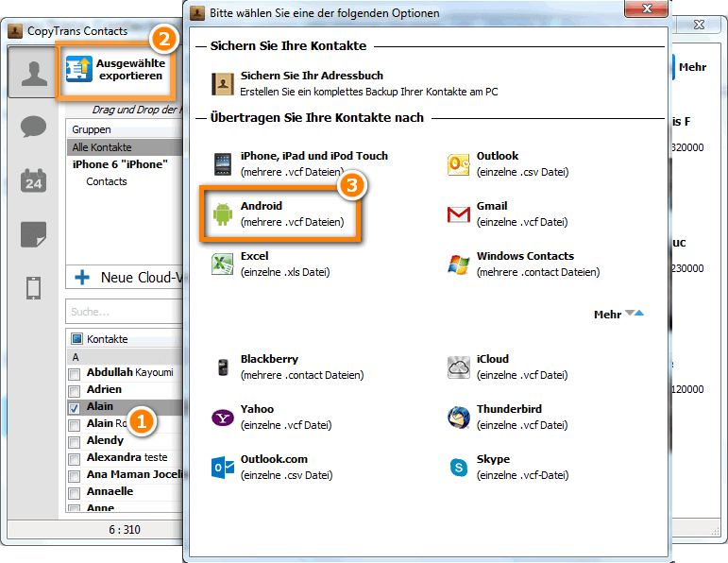
Task: Check Adrien contact checkbox
Action: pos(74,391)
